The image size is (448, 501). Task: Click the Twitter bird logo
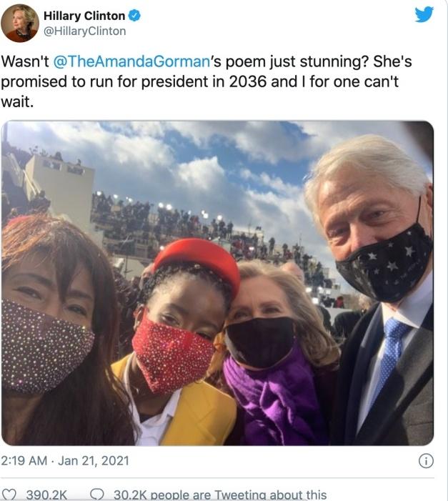point(424,14)
